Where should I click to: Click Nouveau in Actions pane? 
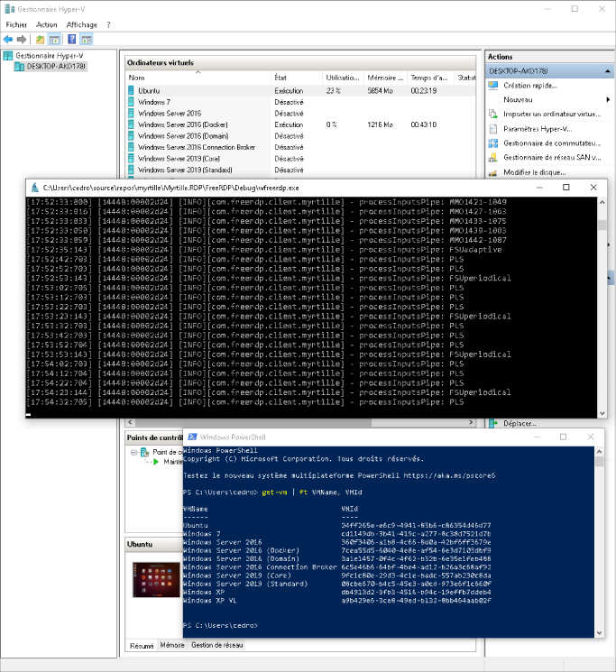pos(518,100)
